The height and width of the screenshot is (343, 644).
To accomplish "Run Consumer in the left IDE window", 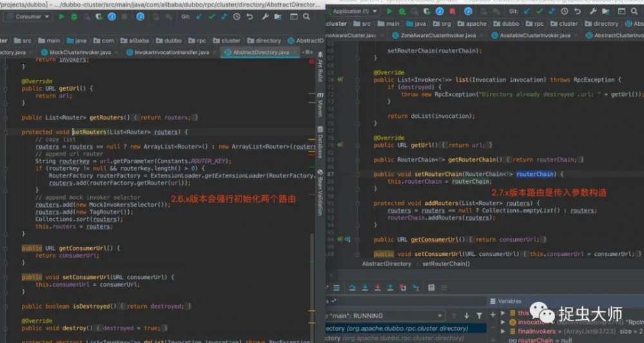I will click(x=62, y=17).
